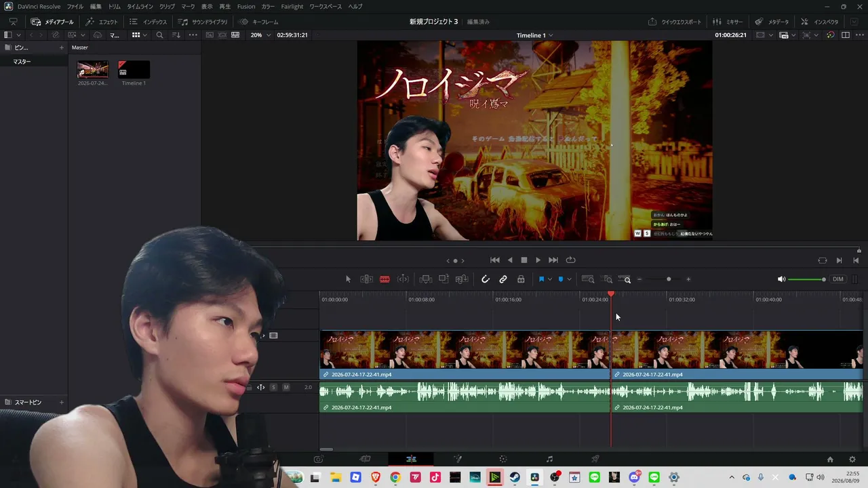Screen dimensions: 868x488
Task: Toggle the Position Lock padlock
Action: point(521,279)
